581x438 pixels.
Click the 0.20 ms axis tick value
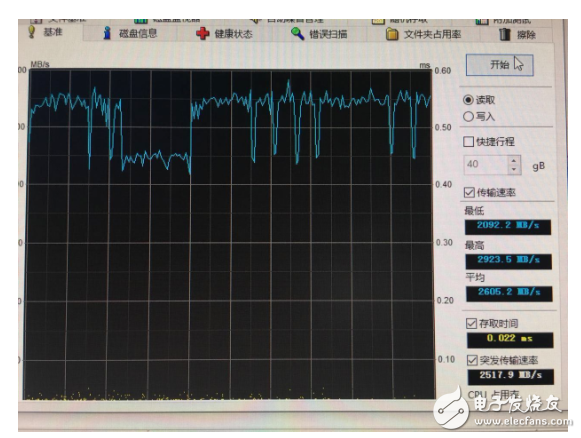pyautogui.click(x=445, y=301)
